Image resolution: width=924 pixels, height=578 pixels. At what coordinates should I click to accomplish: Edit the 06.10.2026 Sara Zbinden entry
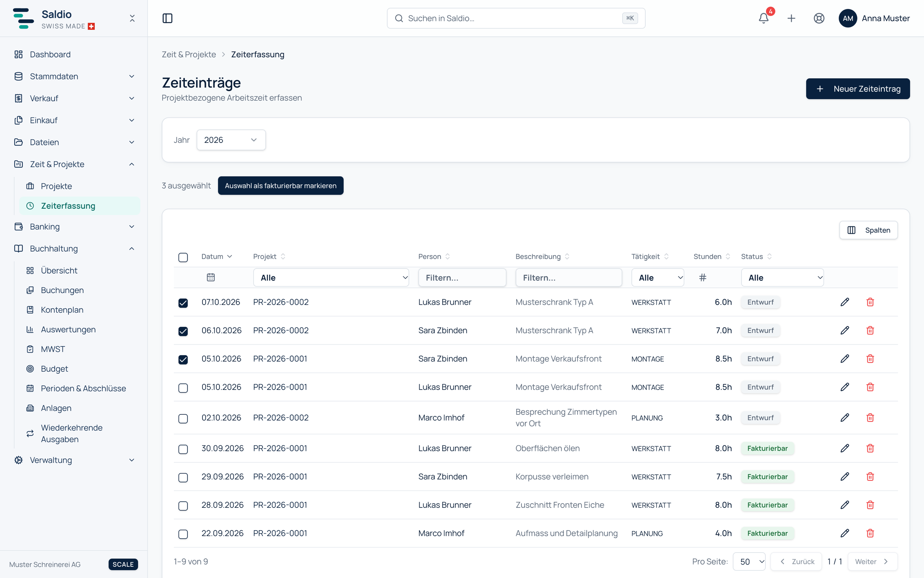(845, 330)
